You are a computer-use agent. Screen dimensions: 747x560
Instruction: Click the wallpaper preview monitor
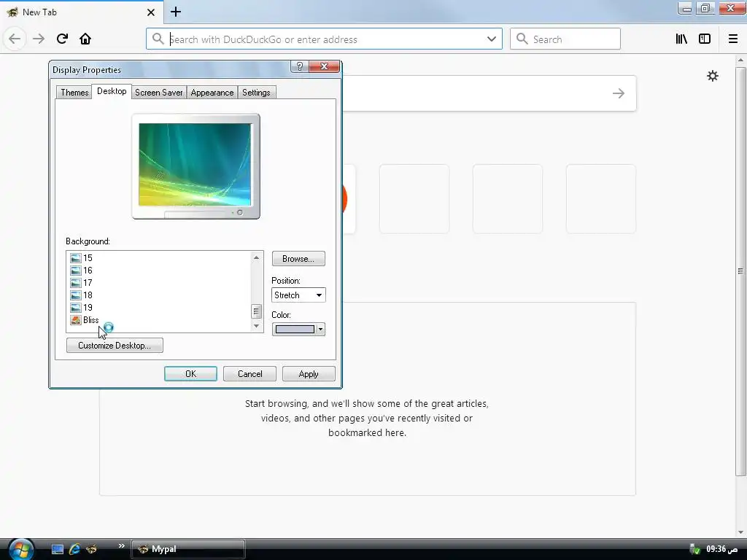click(196, 166)
